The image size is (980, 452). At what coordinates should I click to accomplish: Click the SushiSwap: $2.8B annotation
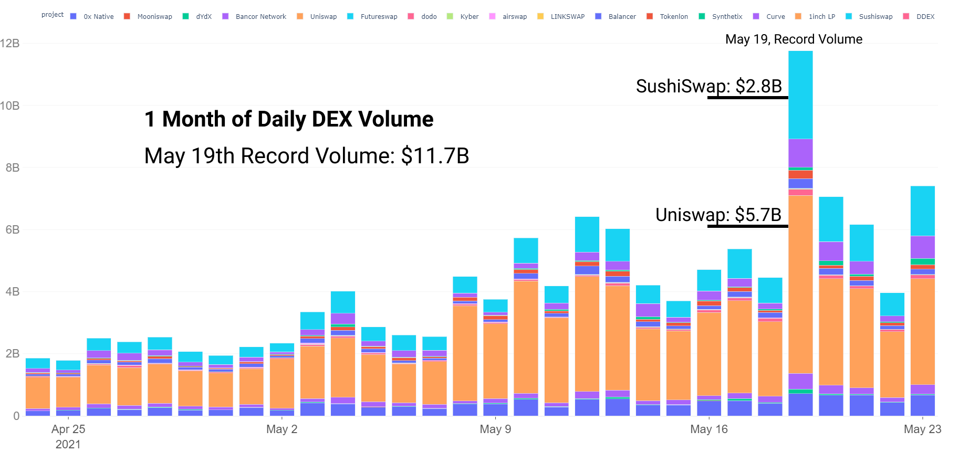pyautogui.click(x=709, y=86)
